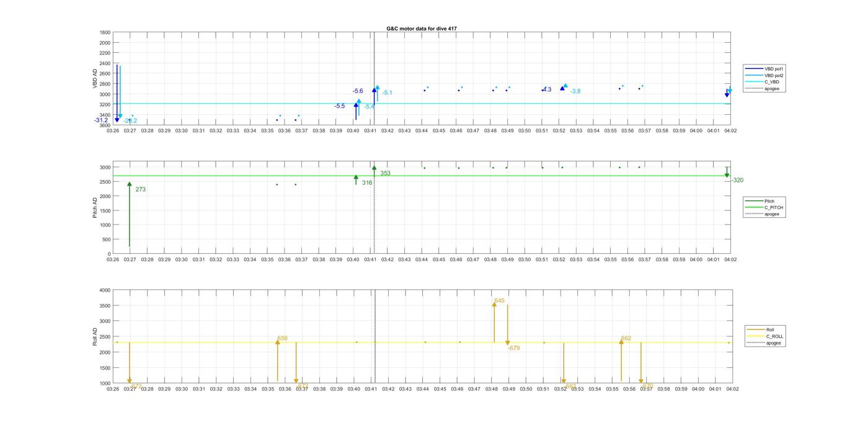Click the "4000" tick on Roll axis
This screenshot has height=430, width=868.
[105, 290]
